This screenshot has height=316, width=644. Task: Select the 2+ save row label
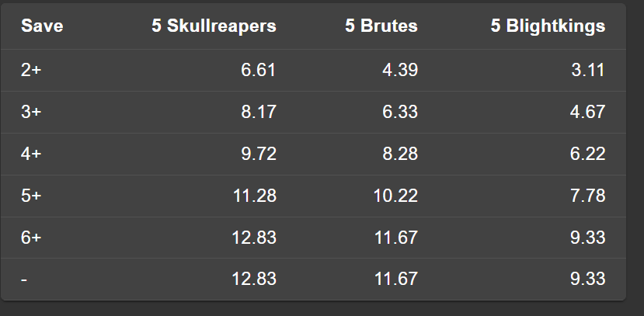31,71
